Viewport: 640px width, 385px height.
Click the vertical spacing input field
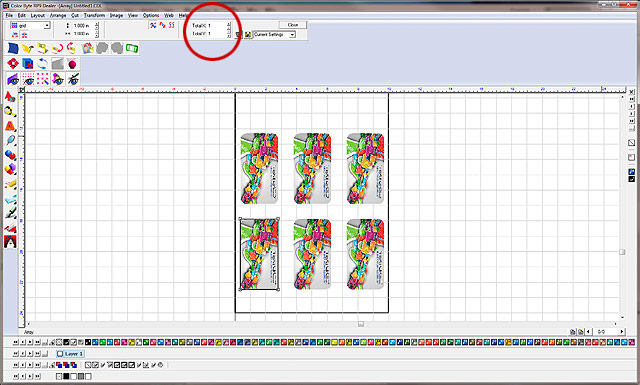[83, 25]
